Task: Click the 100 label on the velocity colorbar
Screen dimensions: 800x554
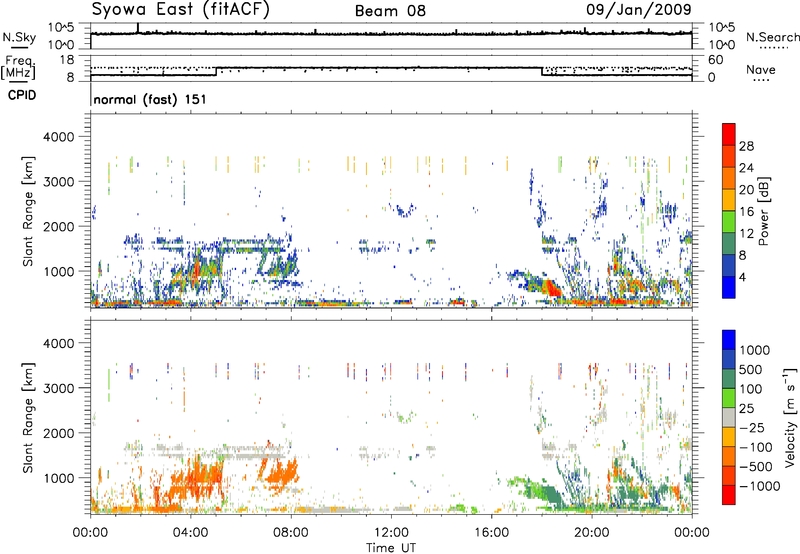Action: click(x=751, y=389)
